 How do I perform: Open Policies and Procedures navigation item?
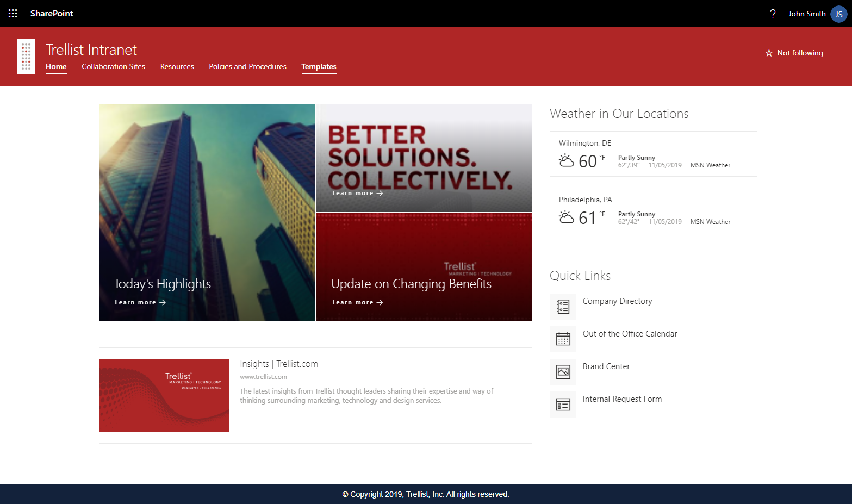point(247,67)
